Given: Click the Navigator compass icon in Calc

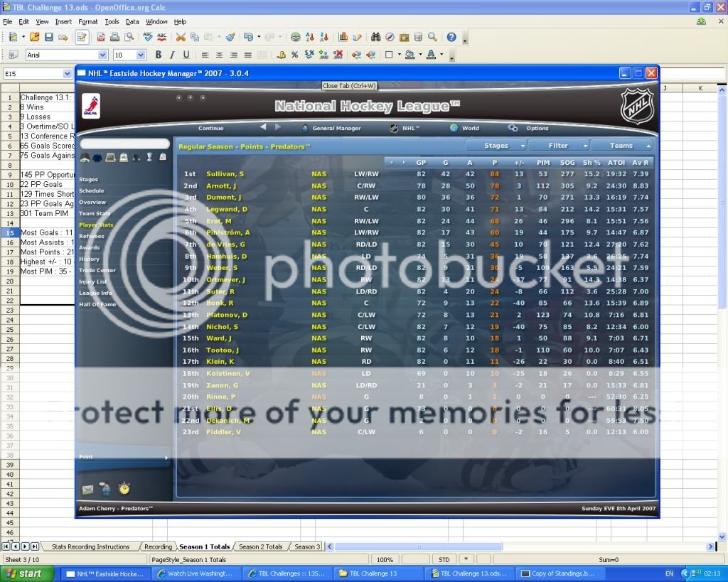Looking at the screenshot, I should point(390,37).
